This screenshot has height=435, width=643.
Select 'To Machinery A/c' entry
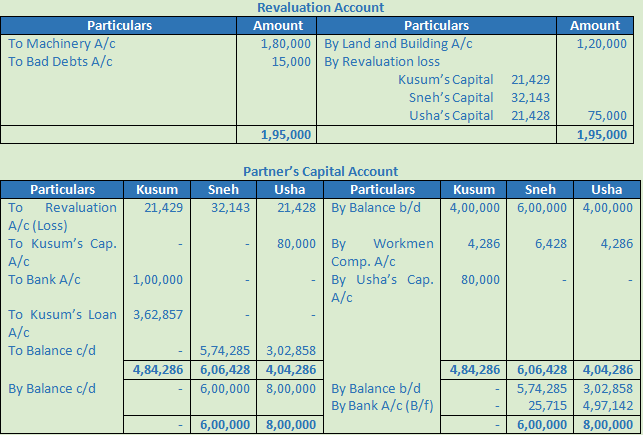62,43
